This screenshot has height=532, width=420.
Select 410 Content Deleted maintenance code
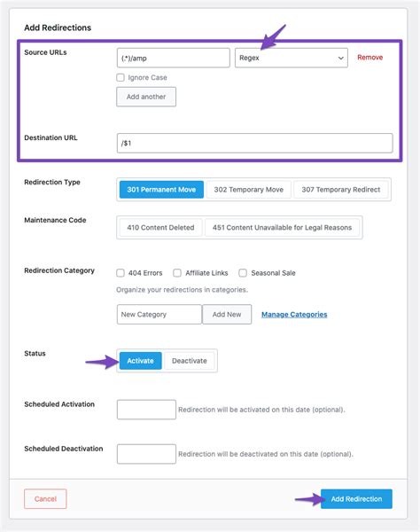[x=160, y=227]
